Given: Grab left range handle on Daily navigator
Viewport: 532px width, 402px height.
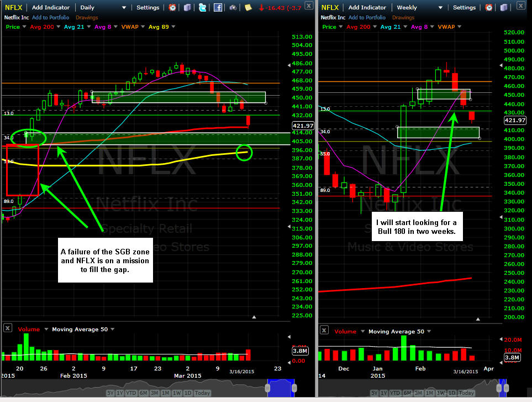Looking at the screenshot, I should point(268,388).
